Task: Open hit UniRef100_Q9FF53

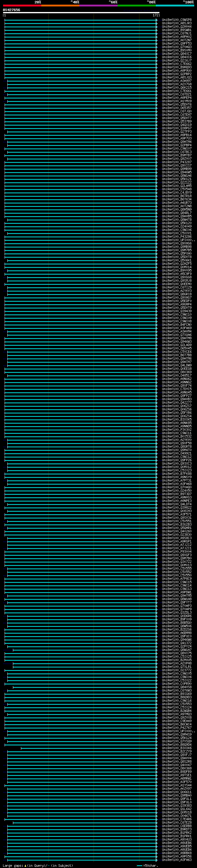Action: (x=177, y=43)
